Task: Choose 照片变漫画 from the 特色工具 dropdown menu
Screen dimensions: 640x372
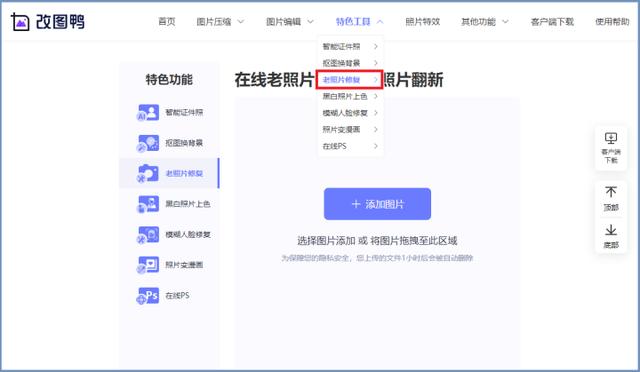Action: (x=350, y=129)
